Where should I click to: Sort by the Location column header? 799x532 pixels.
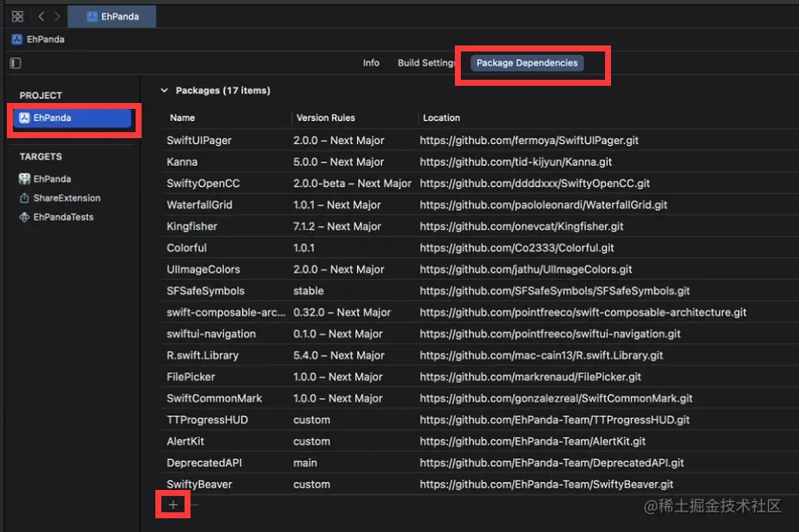coord(441,118)
